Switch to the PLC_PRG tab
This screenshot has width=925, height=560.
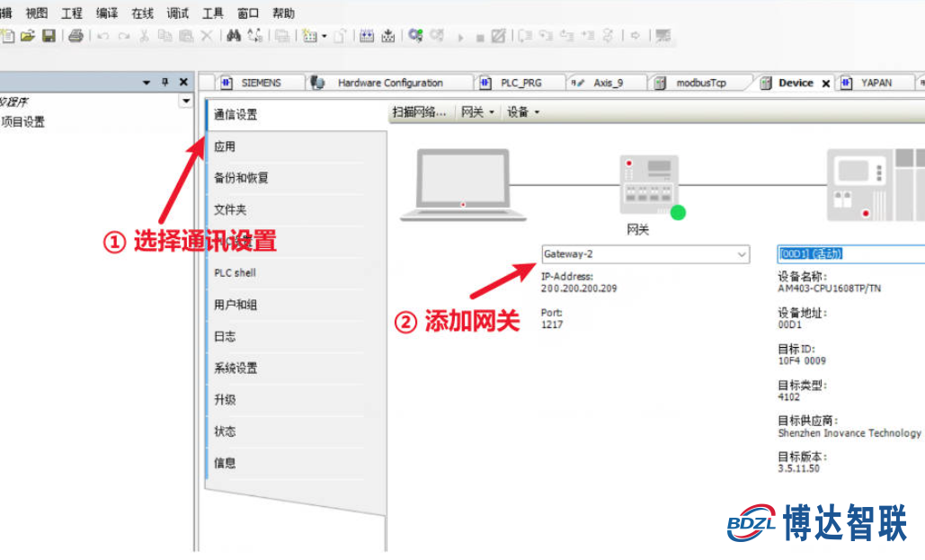tap(520, 83)
